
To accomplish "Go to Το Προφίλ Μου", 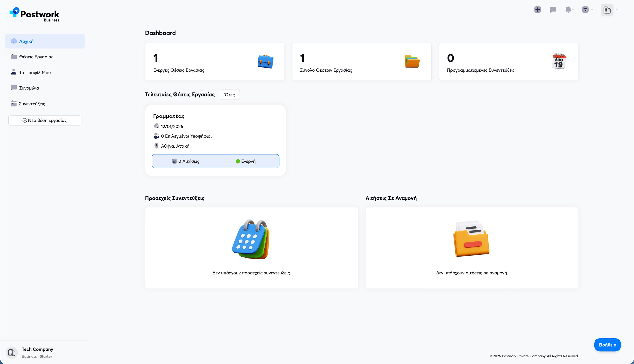I will pos(35,72).
